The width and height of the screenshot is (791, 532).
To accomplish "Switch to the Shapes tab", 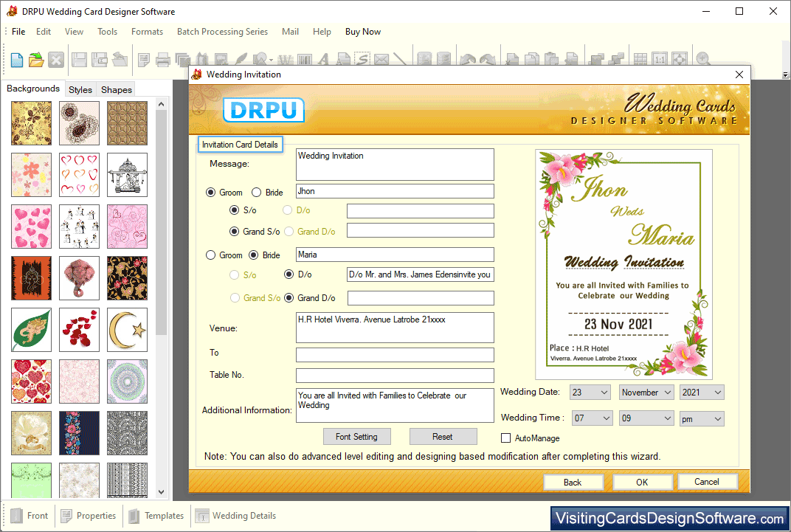I will (x=116, y=89).
